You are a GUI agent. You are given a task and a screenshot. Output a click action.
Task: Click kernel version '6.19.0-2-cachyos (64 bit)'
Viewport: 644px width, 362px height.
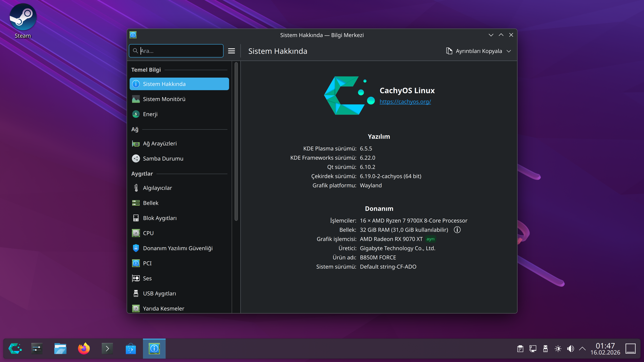pos(390,176)
